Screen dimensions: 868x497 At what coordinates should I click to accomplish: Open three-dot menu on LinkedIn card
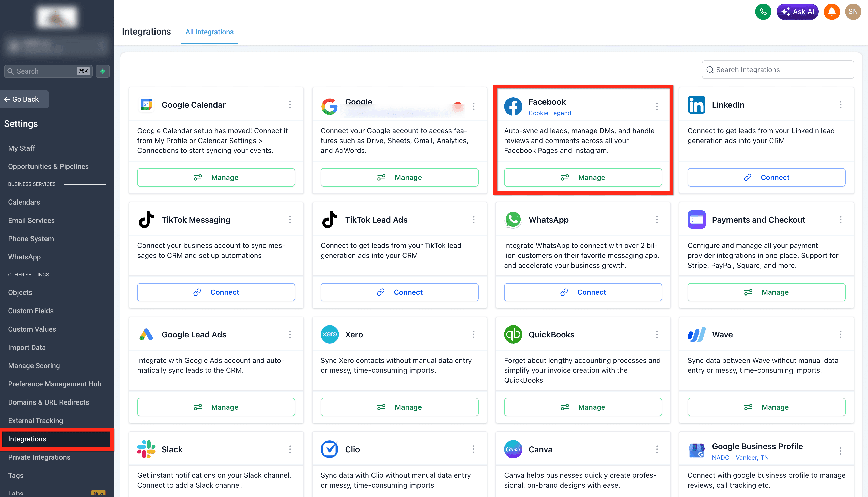coord(840,104)
